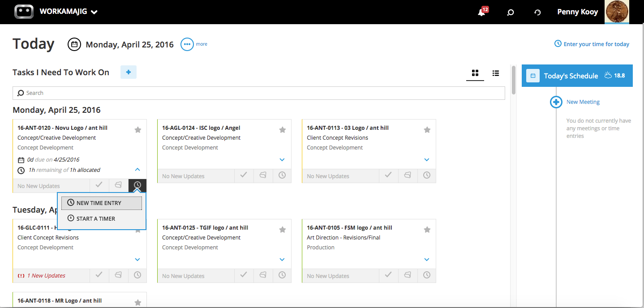Image resolution: width=644 pixels, height=308 pixels.
Task: Collapse the 16-ANT-0120 Novu Logo task details
Action: [x=137, y=170]
